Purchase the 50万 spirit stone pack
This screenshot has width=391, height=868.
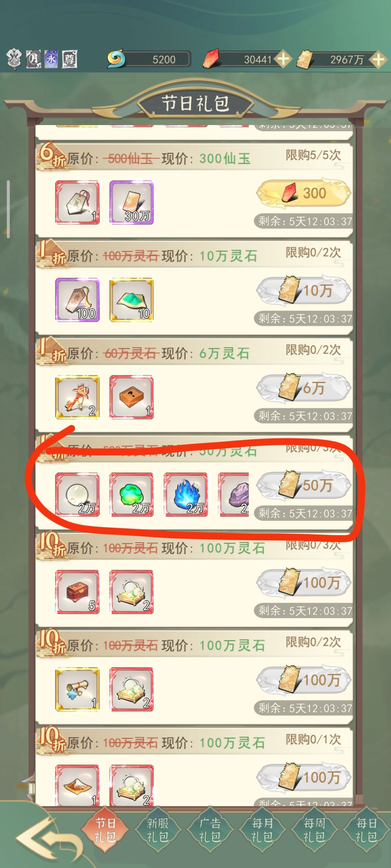coord(303,485)
